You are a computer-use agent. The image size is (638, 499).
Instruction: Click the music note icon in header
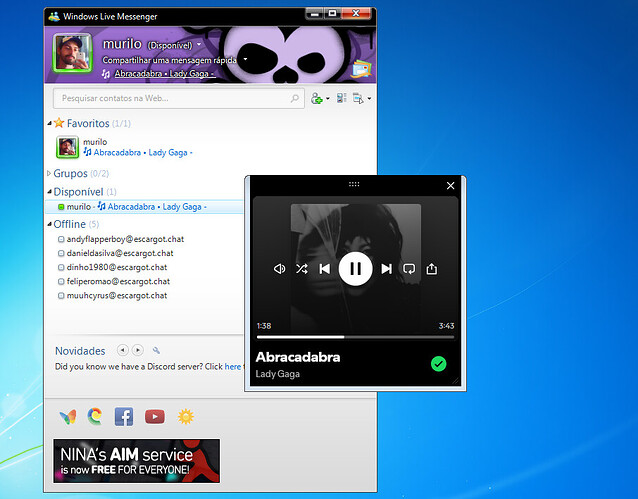click(106, 74)
